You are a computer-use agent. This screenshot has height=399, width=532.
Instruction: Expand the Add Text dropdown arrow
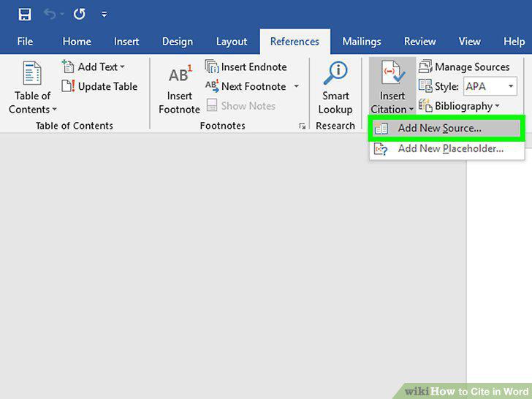click(x=122, y=66)
